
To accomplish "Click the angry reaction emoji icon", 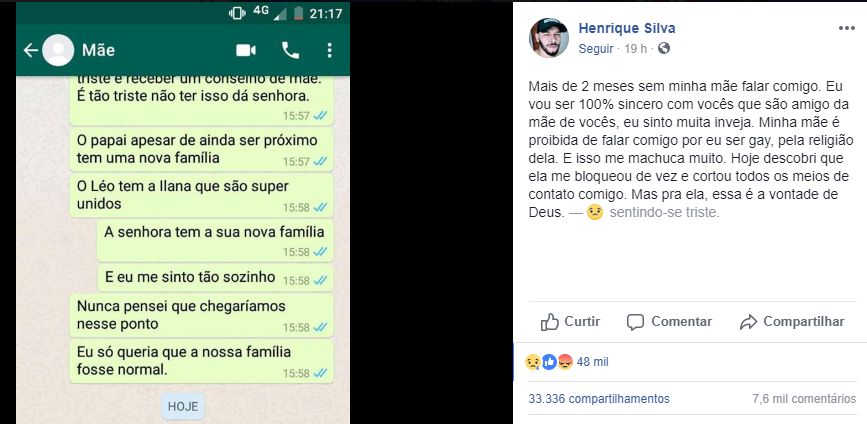I will [564, 361].
